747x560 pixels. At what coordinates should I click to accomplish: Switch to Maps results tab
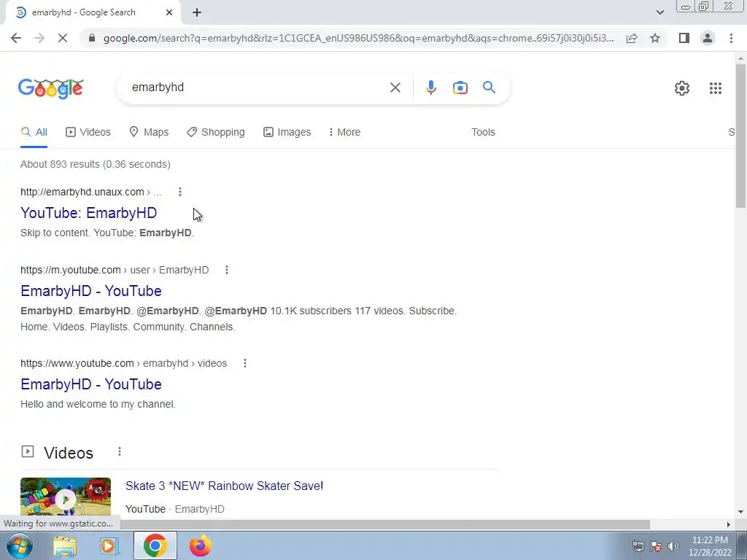pos(149,133)
